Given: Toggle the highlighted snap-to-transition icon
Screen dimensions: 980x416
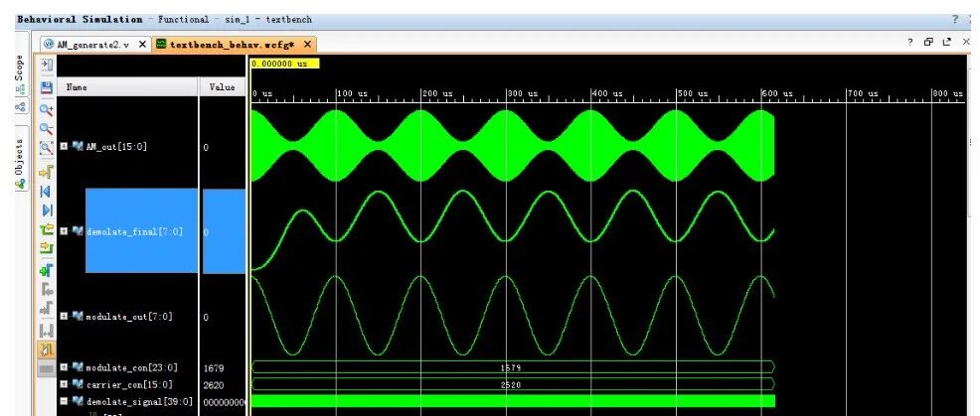Looking at the screenshot, I should click(47, 349).
